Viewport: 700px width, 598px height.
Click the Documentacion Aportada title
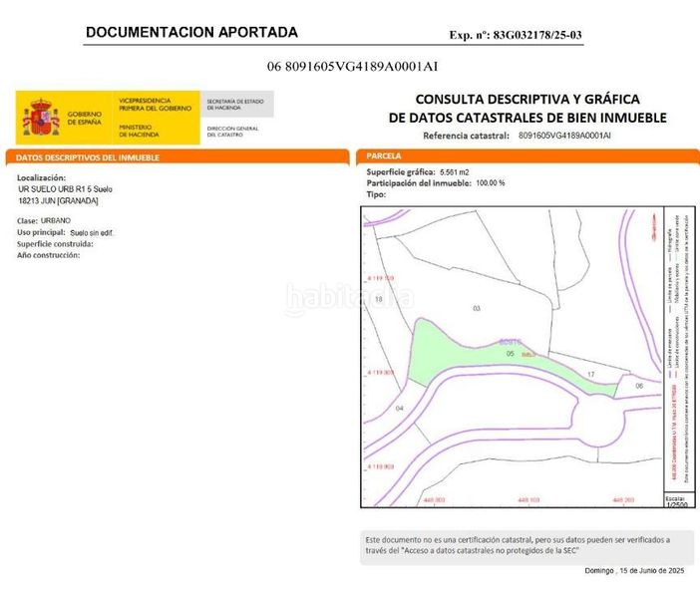tap(191, 32)
